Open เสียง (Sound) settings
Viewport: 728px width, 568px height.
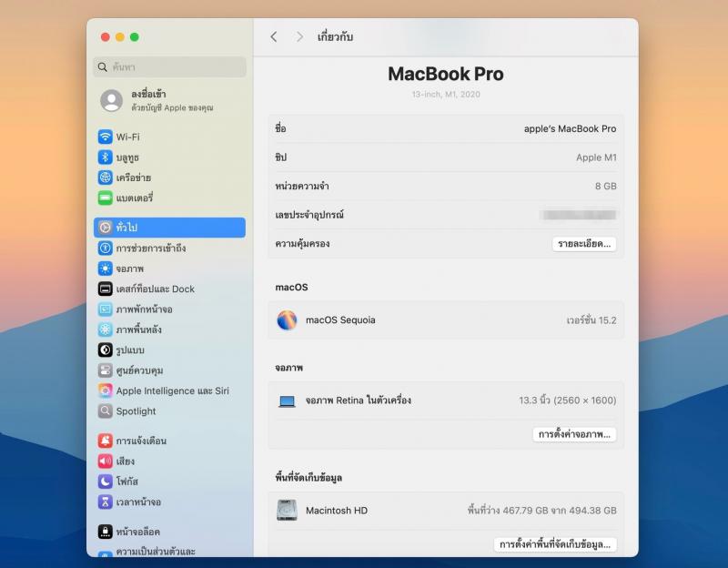pyautogui.click(x=169, y=461)
